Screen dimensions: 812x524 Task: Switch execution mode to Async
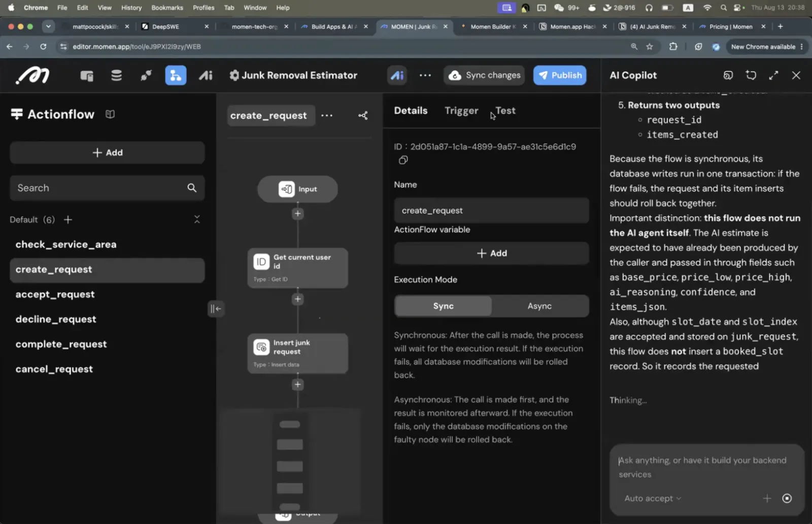tap(539, 306)
